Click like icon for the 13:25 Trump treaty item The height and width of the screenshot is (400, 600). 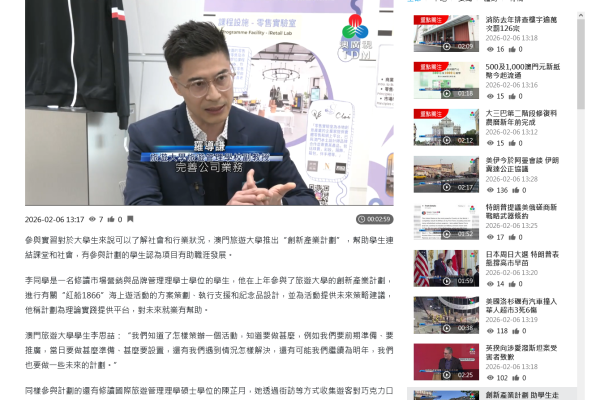click(512, 237)
